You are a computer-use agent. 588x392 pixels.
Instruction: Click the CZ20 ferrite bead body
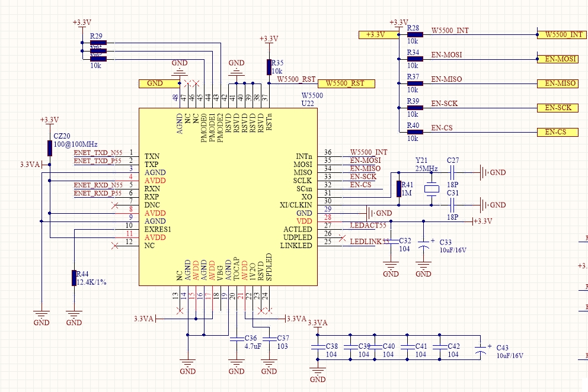point(50,149)
